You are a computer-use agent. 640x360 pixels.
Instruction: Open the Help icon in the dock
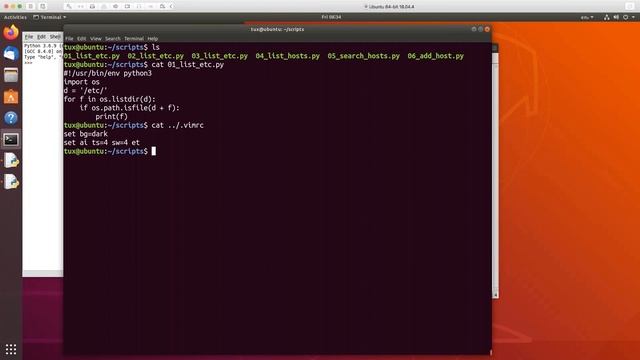coord(11,118)
